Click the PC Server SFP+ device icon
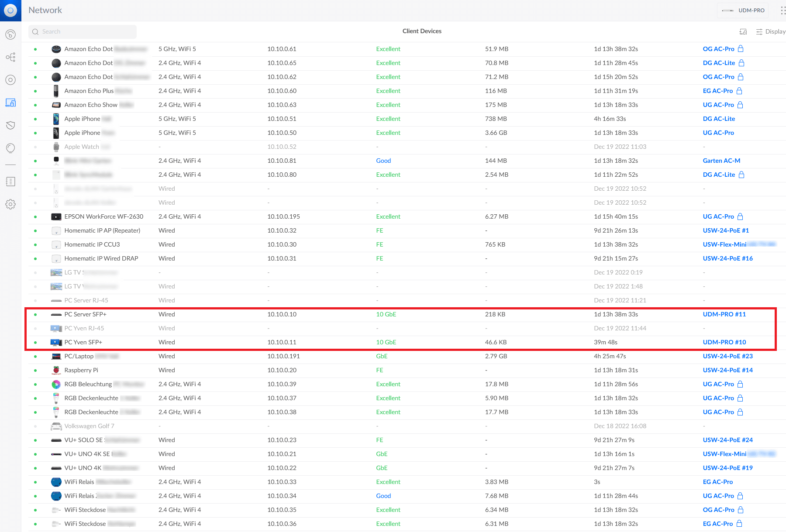Screen dimensions: 786x532 [x=56, y=314]
